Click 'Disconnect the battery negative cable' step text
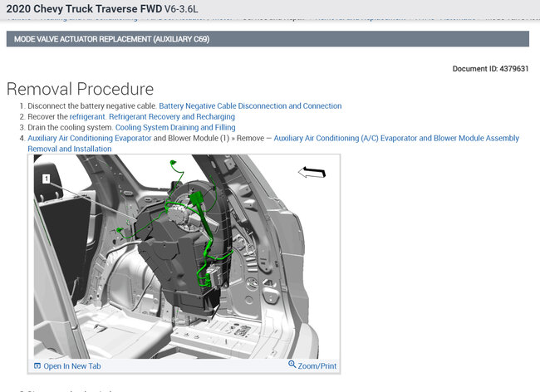Screen dimensions: 540x392 [x=92, y=106]
